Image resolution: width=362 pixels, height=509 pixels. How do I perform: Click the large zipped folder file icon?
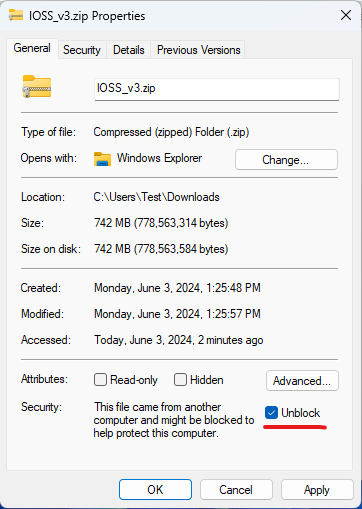pos(37,86)
